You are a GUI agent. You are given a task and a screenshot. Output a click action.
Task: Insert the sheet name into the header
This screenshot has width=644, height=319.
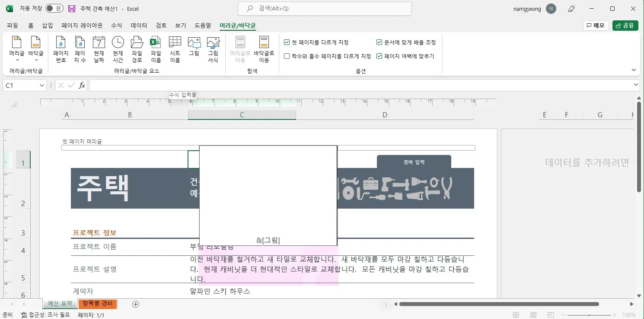pyautogui.click(x=175, y=48)
